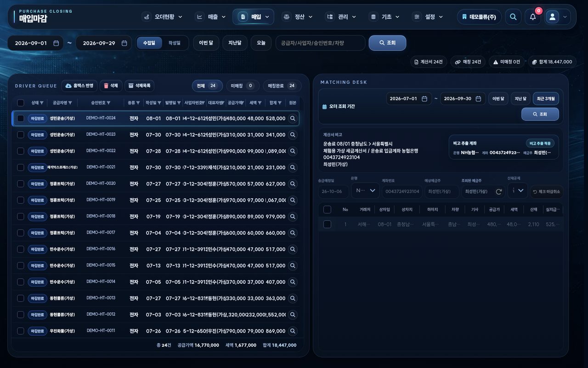Open the 설정 menu

click(428, 17)
